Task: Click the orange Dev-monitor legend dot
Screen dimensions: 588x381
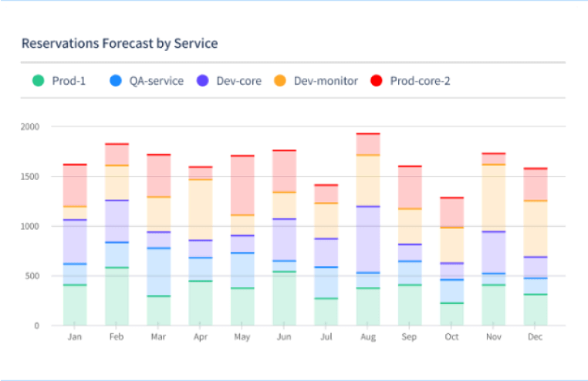Action: point(280,80)
